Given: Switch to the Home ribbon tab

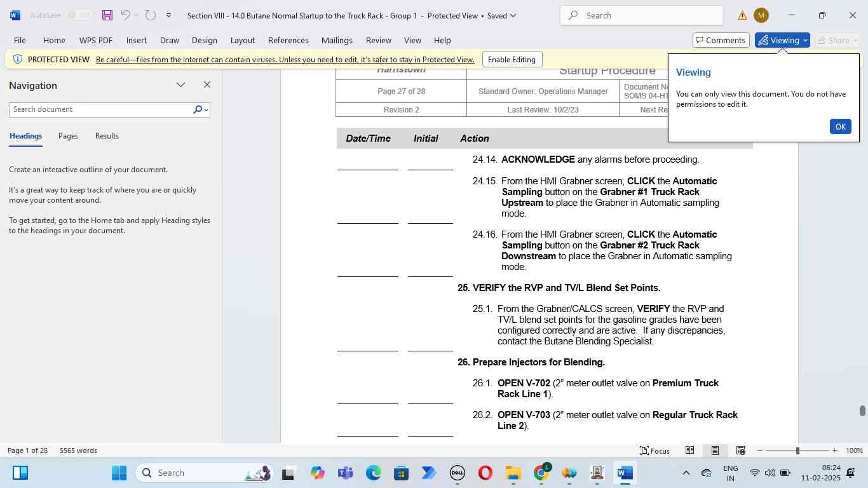Looking at the screenshot, I should 54,40.
